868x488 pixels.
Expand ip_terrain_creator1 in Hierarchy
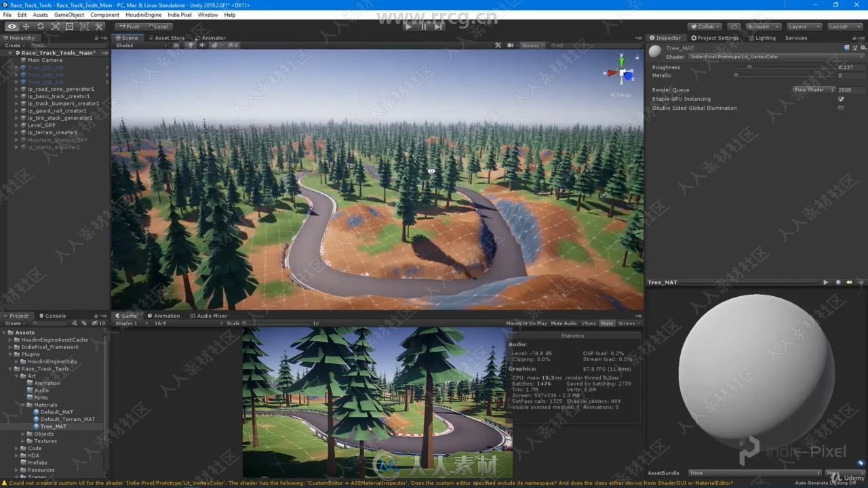(17, 132)
